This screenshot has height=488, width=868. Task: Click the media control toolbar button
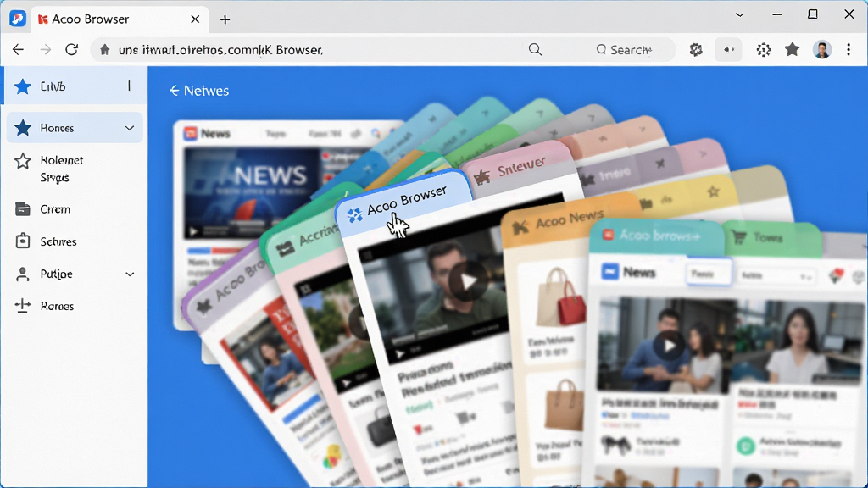coord(729,50)
